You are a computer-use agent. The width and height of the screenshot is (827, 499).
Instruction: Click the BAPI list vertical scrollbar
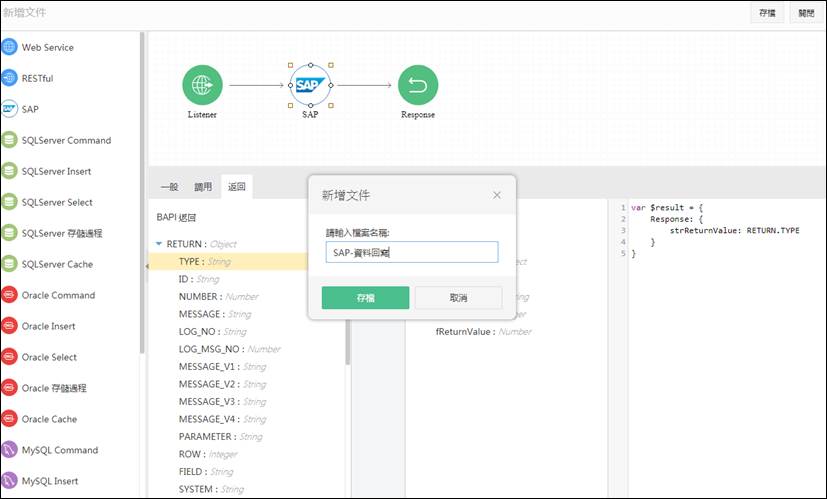tap(348, 340)
